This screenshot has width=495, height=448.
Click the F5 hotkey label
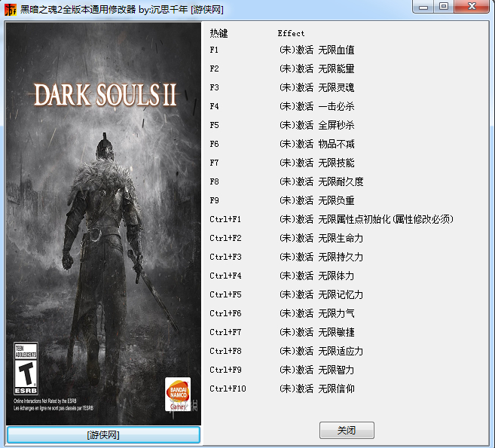(x=214, y=125)
